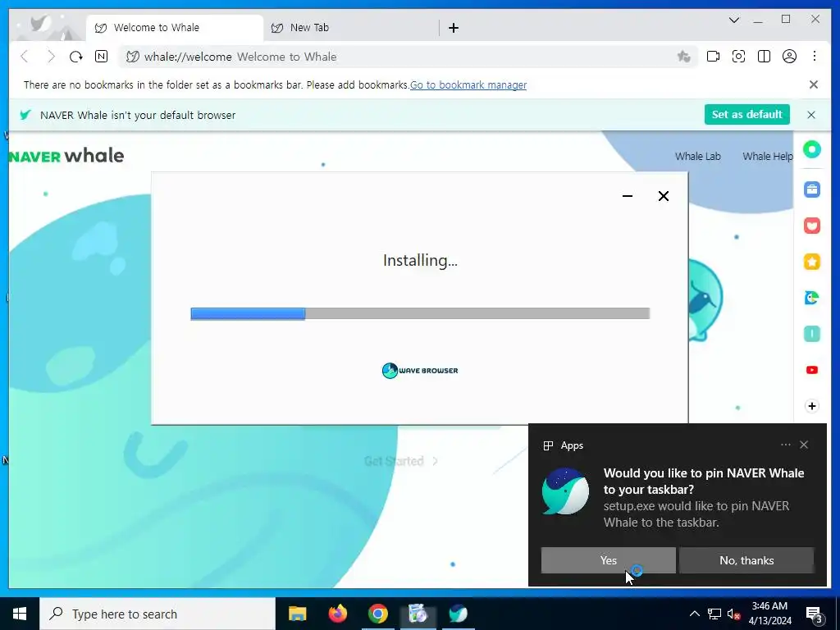Go back with the browser back arrow
Viewport: 840px width, 630px height.
(x=25, y=57)
